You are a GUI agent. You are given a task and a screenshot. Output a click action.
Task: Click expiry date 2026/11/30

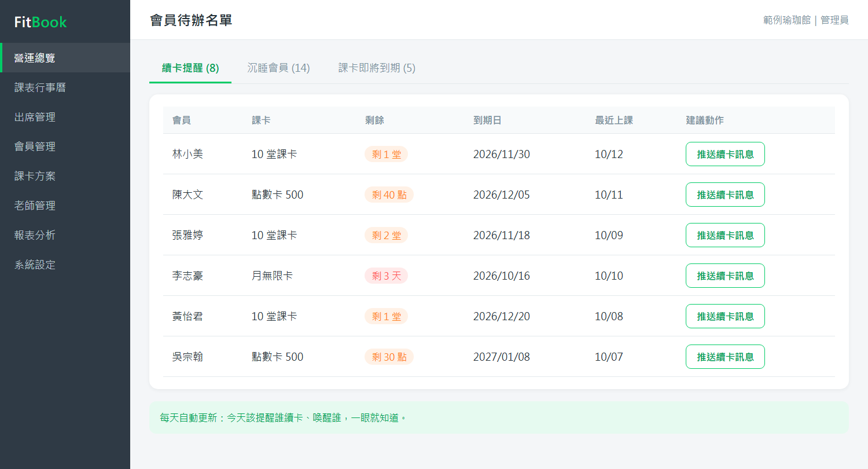[501, 154]
